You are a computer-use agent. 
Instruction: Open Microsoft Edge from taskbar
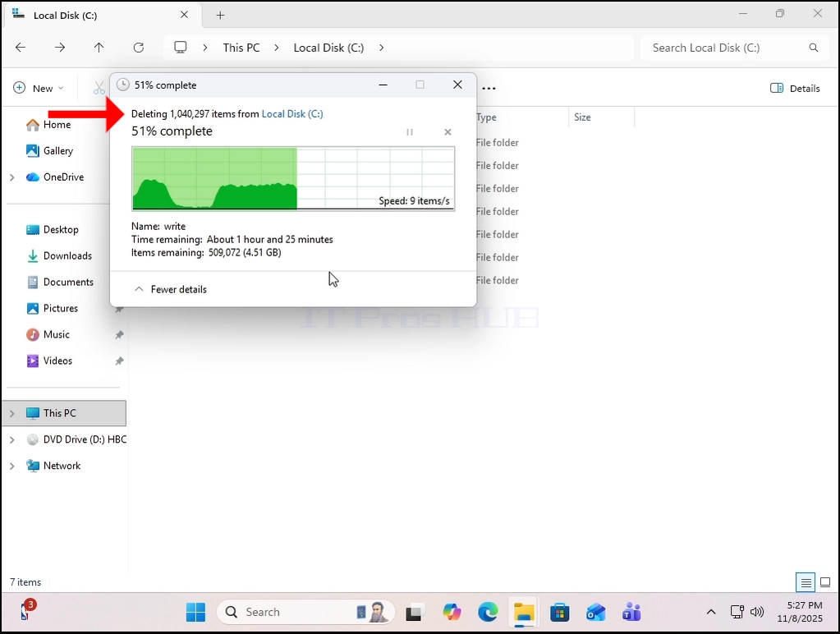(488, 612)
